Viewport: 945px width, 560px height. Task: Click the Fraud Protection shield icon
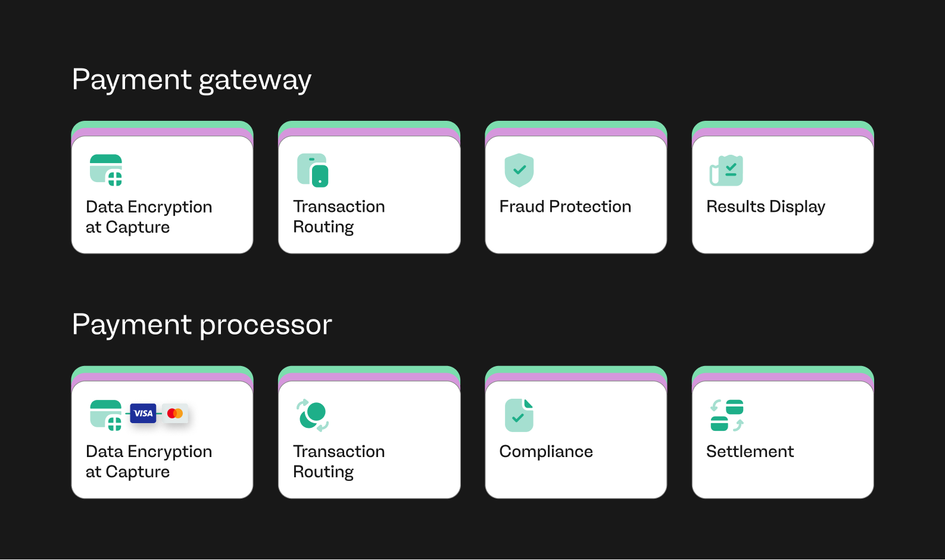pyautogui.click(x=519, y=170)
